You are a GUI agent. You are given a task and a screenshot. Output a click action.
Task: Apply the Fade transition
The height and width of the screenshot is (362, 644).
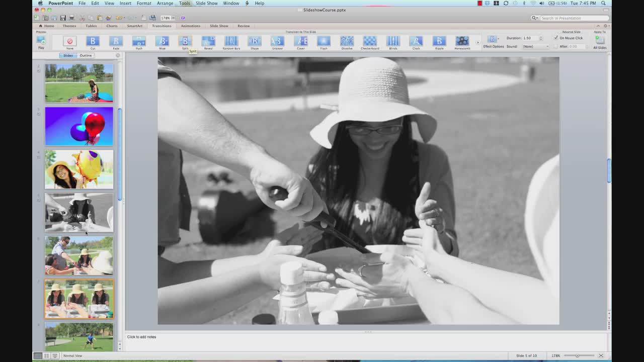[x=116, y=43]
